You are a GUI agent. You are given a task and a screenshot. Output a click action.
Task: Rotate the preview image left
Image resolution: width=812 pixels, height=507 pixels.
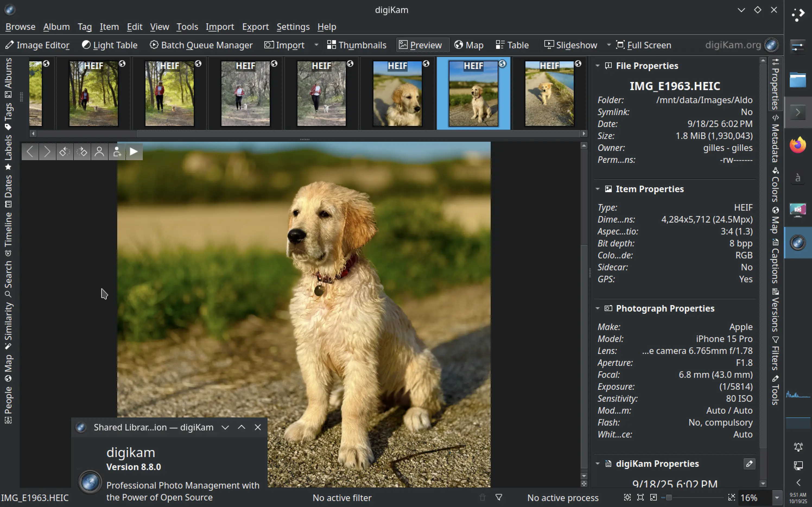pos(65,151)
